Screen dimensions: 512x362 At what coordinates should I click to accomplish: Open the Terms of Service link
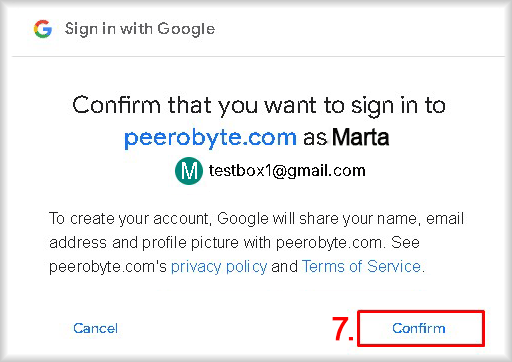click(x=362, y=266)
